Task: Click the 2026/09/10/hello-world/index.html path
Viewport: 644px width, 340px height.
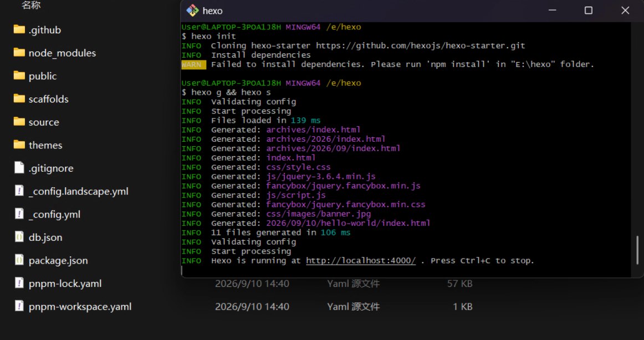Action: pyautogui.click(x=348, y=224)
